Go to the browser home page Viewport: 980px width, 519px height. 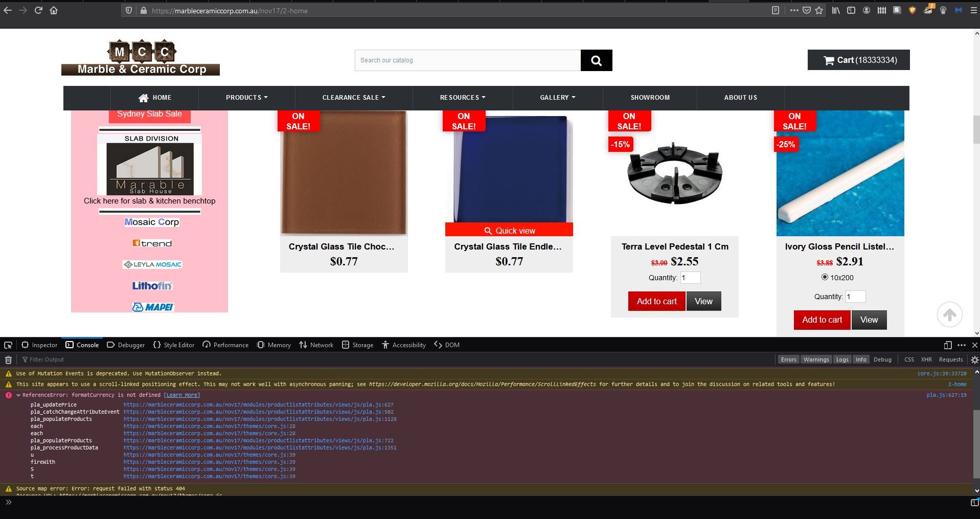coord(54,10)
